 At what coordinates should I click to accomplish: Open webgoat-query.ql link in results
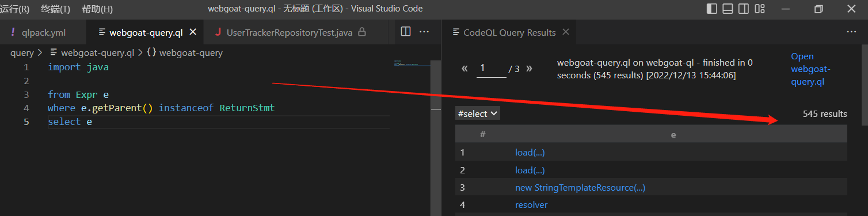click(x=810, y=69)
